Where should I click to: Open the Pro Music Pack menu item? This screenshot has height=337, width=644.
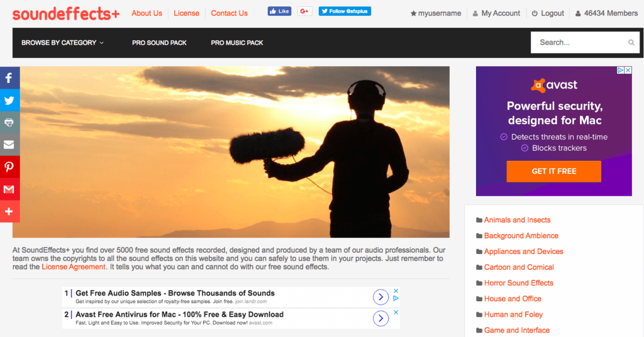[x=237, y=43]
